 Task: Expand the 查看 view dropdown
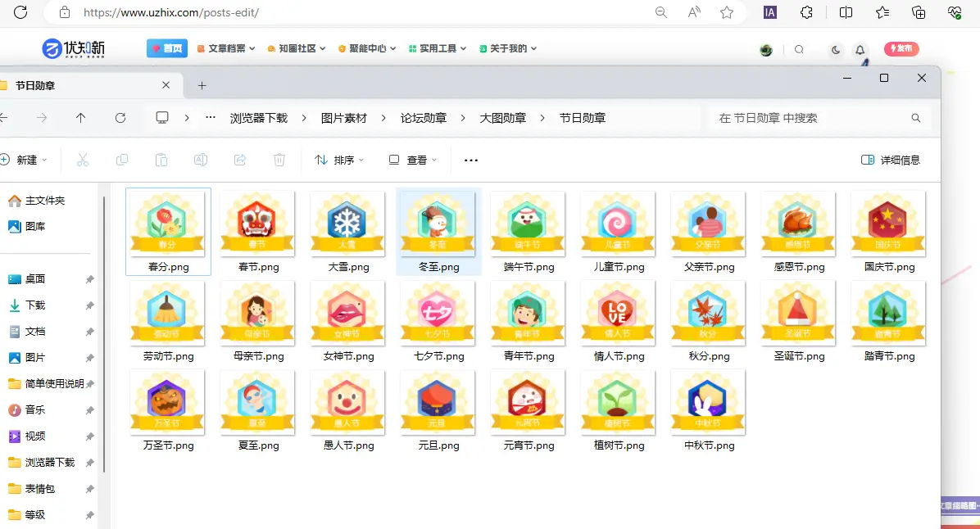413,160
